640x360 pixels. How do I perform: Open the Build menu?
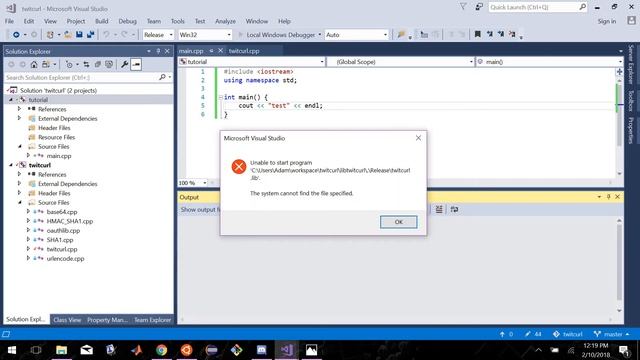(x=102, y=21)
